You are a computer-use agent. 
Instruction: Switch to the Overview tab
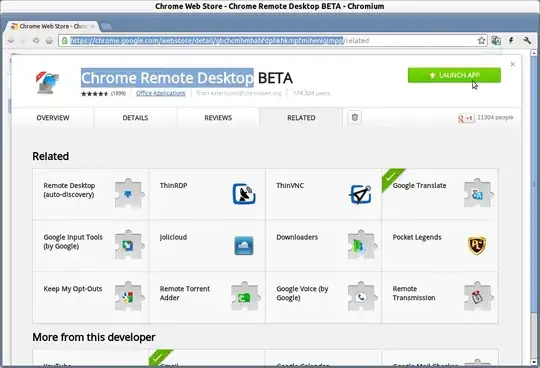[x=53, y=118]
